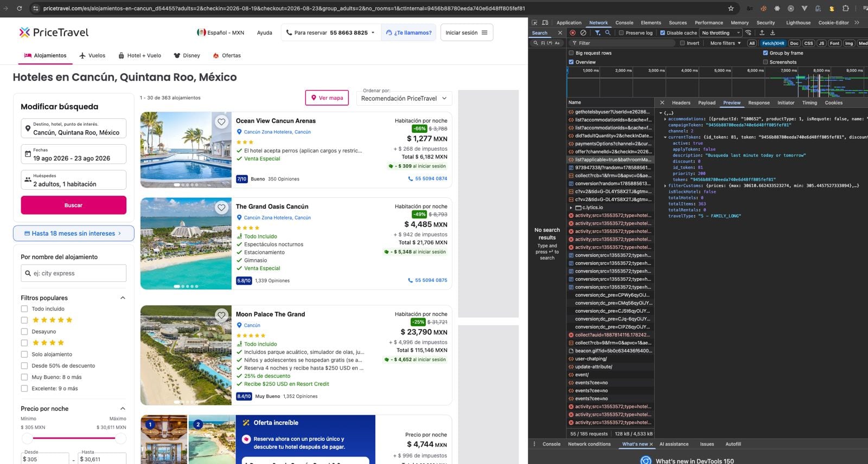Click the heart icon on Ocean View Cancun Arenas
Viewport: 868px width, 464px height.
tap(221, 122)
